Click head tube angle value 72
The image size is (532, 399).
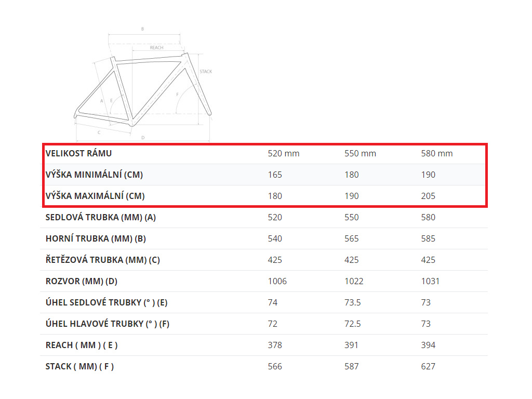coord(272,324)
